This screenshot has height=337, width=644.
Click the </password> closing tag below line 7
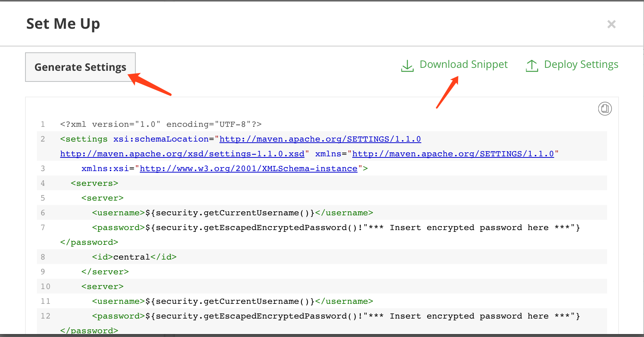click(x=89, y=242)
